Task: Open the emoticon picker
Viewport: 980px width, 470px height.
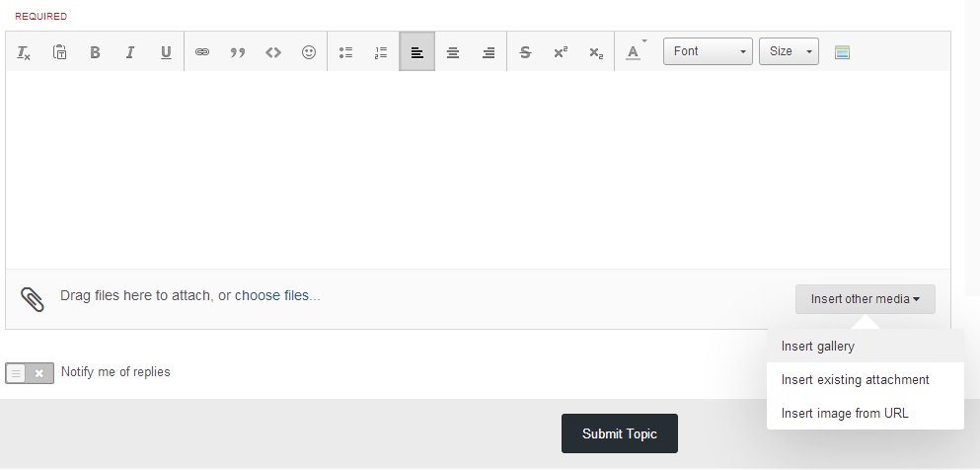Action: [309, 52]
